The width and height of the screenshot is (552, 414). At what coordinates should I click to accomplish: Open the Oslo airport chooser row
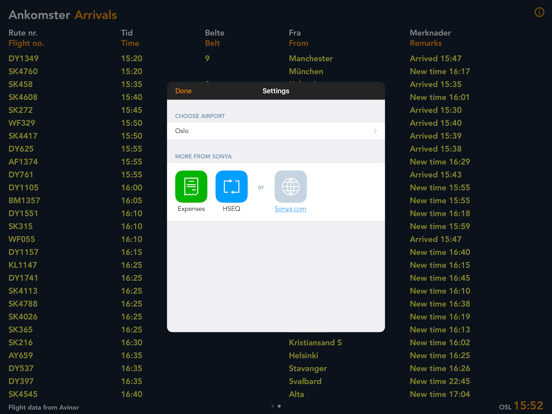click(276, 131)
